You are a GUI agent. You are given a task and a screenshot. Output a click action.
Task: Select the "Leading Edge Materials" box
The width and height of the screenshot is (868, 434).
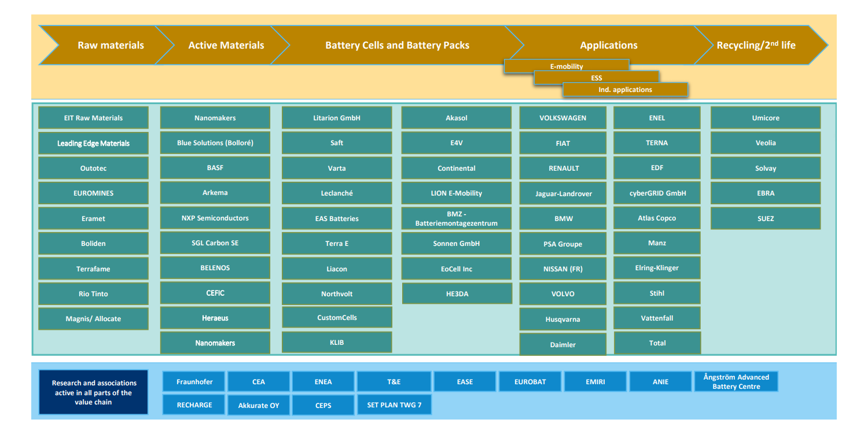93,143
